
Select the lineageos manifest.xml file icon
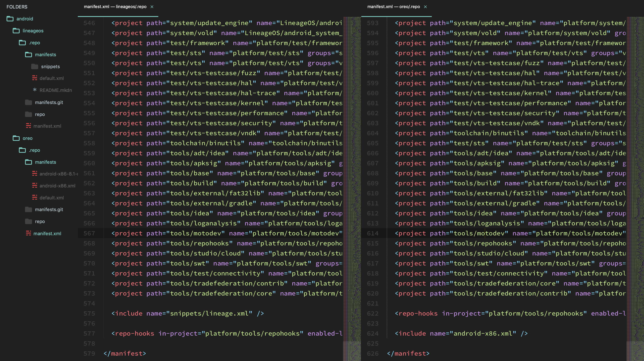click(x=29, y=126)
